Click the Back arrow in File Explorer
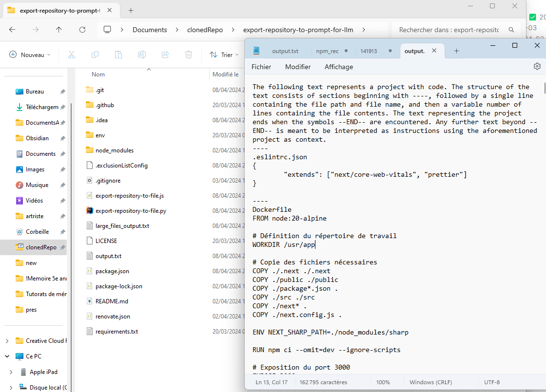The width and height of the screenshot is (546, 392). click(x=12, y=30)
